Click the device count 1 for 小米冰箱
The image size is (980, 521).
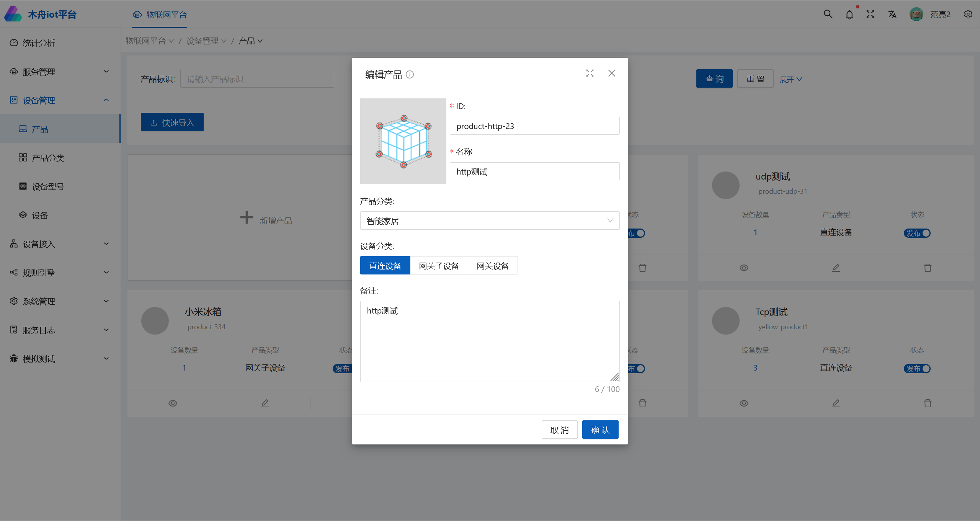[x=184, y=368]
